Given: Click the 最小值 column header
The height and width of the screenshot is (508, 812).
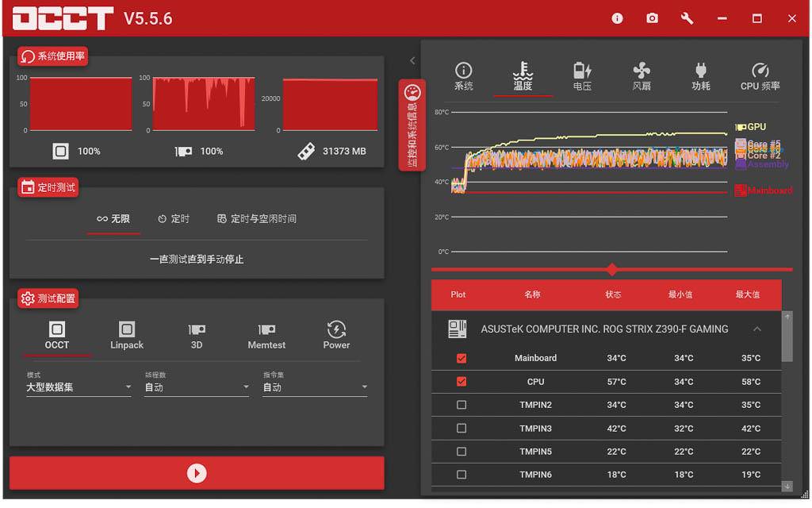Looking at the screenshot, I should (x=680, y=294).
